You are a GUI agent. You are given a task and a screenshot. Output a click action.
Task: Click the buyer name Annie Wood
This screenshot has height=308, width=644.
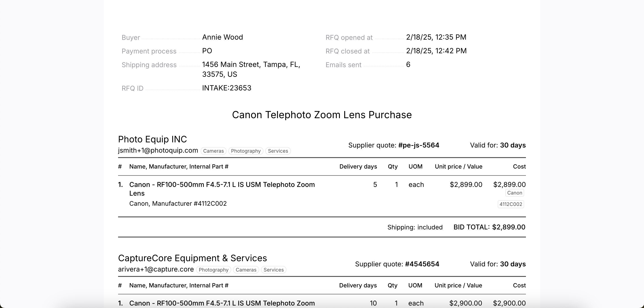(x=222, y=37)
